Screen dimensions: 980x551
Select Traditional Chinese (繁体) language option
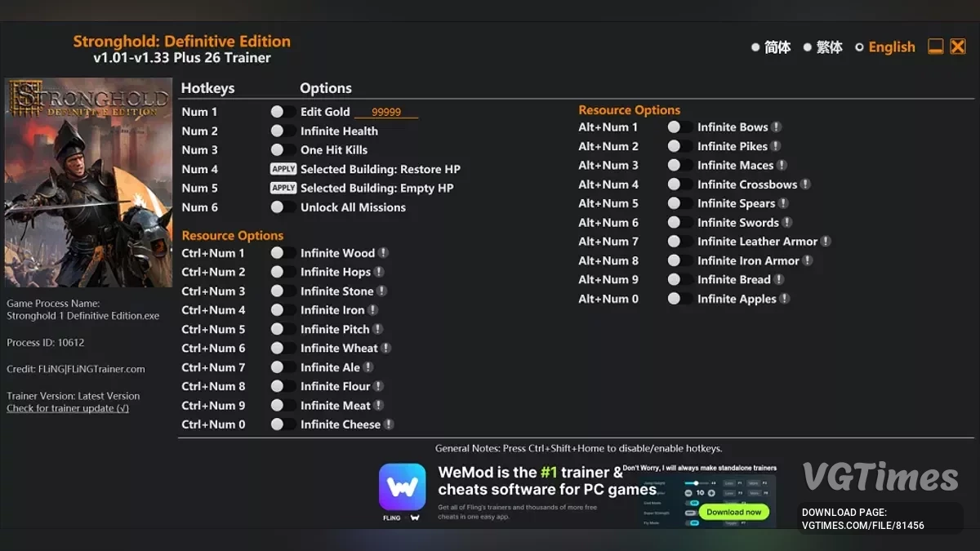(807, 47)
